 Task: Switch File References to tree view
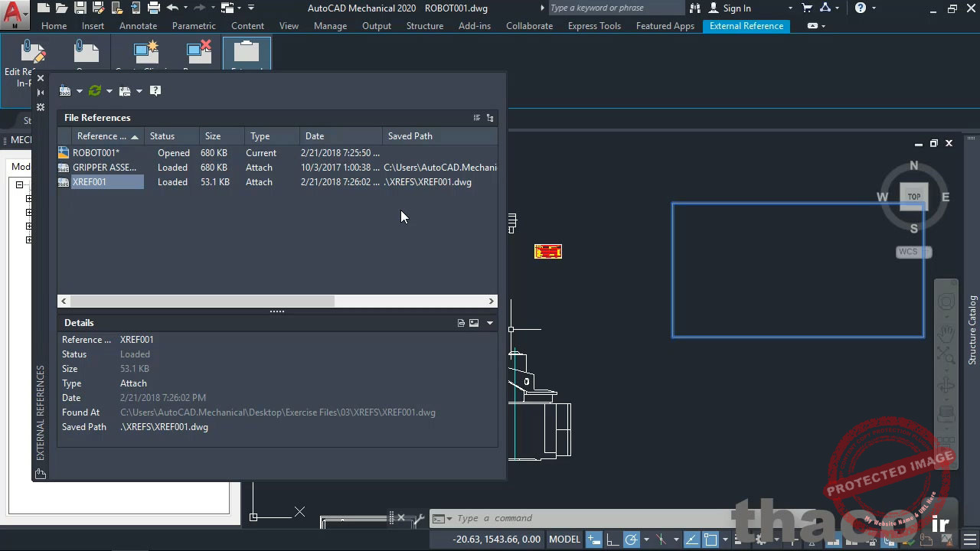490,118
